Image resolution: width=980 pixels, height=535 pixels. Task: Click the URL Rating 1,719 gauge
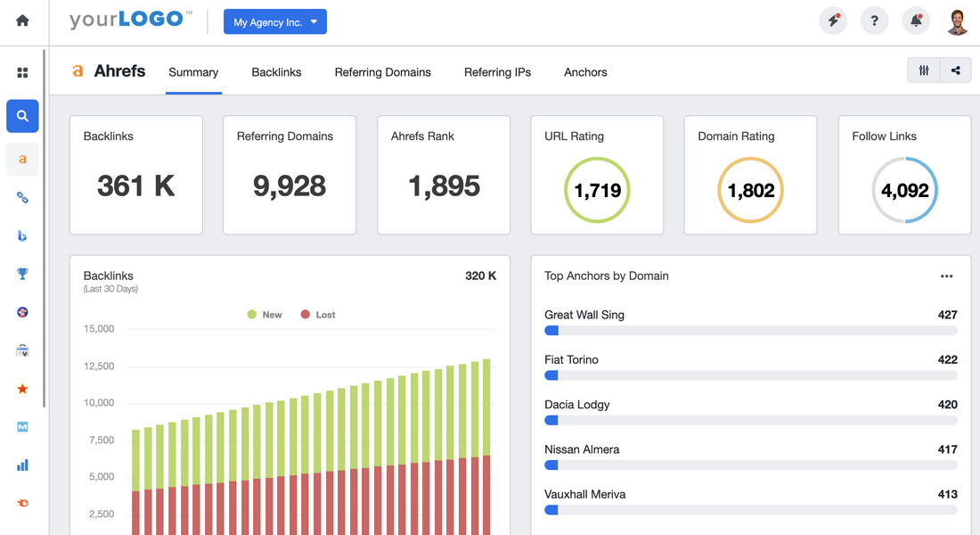click(x=597, y=190)
